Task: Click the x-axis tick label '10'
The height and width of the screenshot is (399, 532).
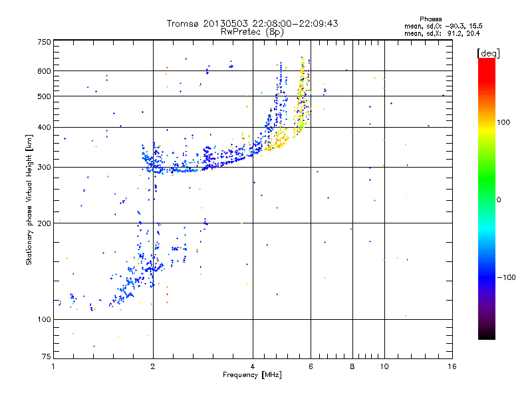Action: pyautogui.click(x=384, y=366)
